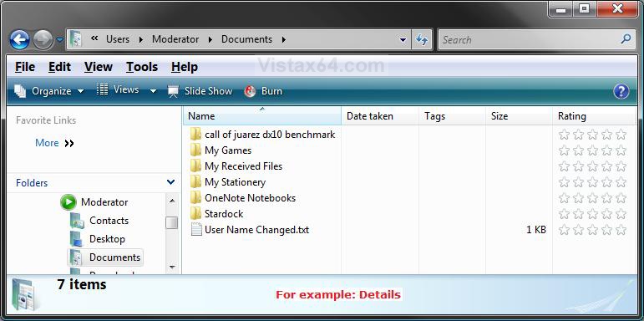Image resolution: width=644 pixels, height=321 pixels.
Task: Select Desktop in the folder tree
Action: click(107, 239)
